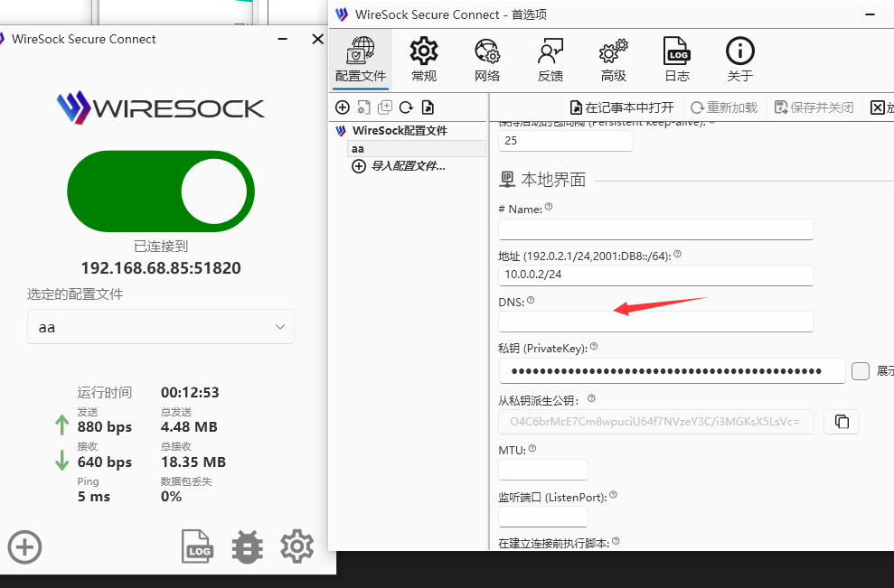
Task: Click the packet loss 0% value
Action: (x=171, y=496)
